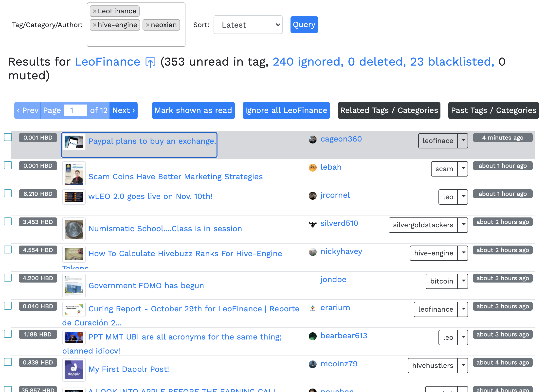Viewport: 545px width, 392px height.
Task: Click the page number input field
Action: coord(75,110)
